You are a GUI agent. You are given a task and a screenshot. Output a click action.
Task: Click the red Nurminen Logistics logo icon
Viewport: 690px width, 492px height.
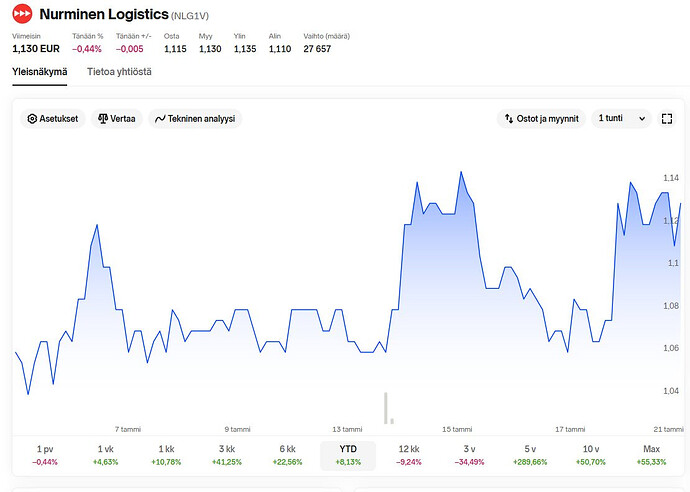pos(22,14)
